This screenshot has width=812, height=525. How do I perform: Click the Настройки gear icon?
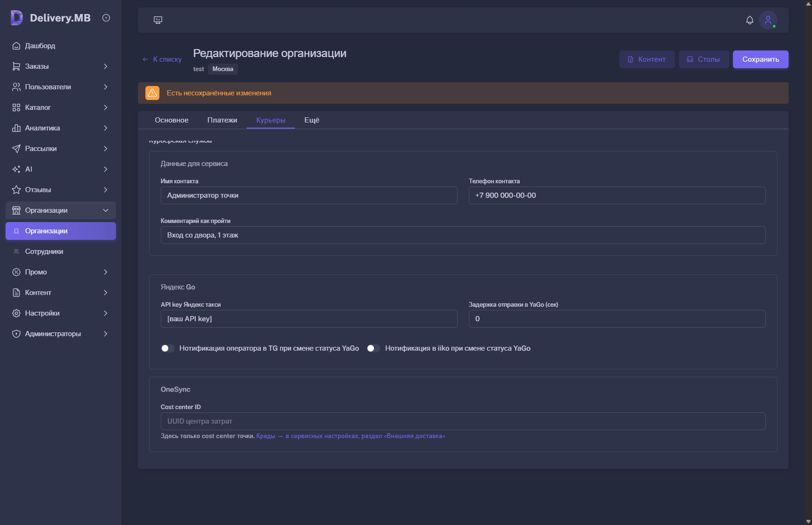coord(16,313)
